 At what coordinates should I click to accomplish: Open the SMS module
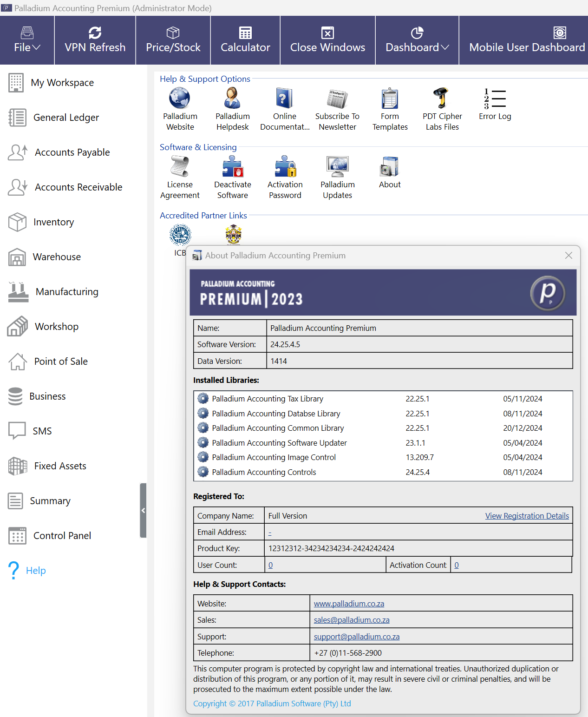coord(30,431)
